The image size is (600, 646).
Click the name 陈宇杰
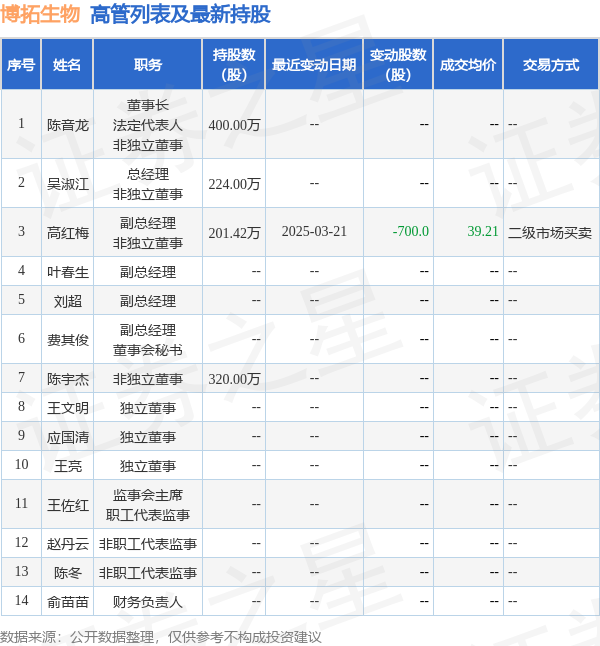click(x=68, y=379)
